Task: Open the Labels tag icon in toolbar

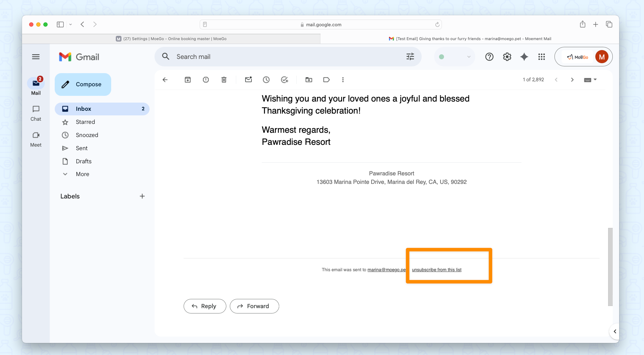Action: coord(326,80)
